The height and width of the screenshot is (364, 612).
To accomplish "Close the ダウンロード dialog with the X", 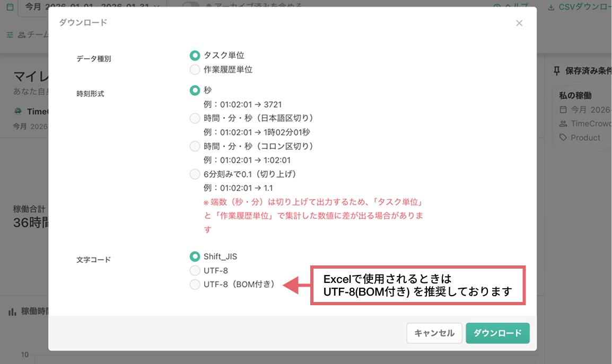I will pyautogui.click(x=519, y=23).
